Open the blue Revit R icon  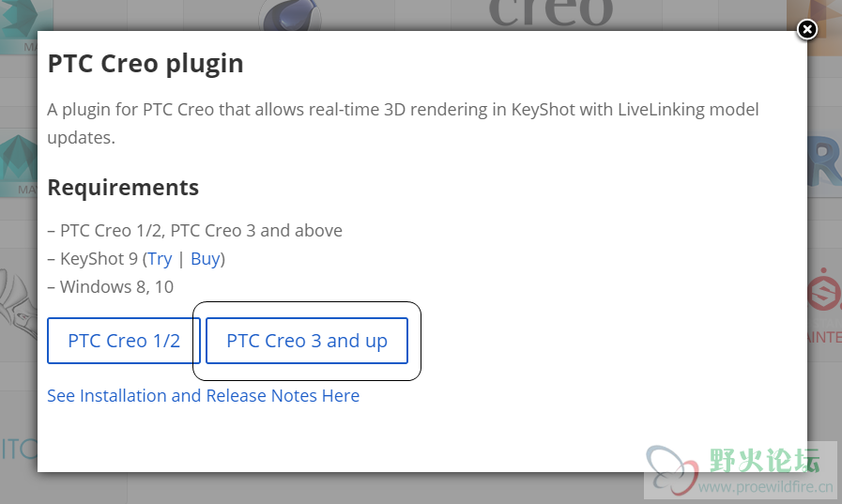[824, 160]
